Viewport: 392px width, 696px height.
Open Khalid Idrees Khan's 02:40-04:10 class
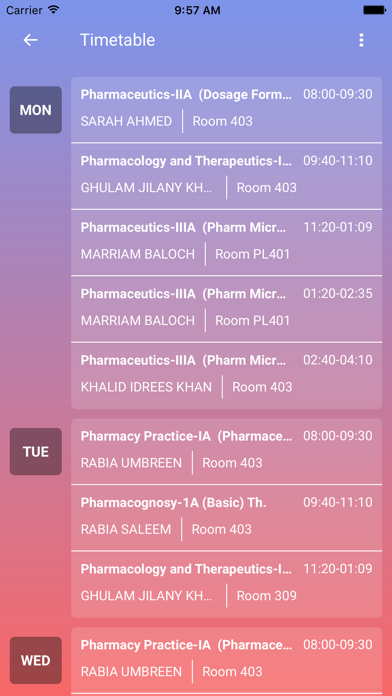point(226,376)
